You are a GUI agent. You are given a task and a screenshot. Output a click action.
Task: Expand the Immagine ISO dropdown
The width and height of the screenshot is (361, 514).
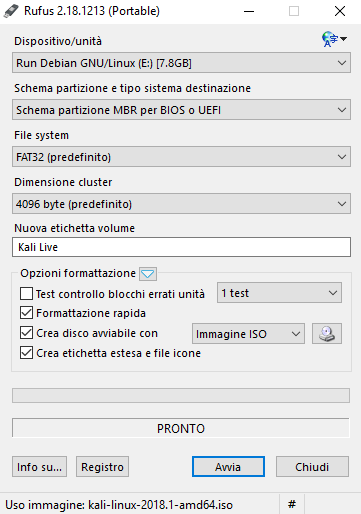pos(248,334)
